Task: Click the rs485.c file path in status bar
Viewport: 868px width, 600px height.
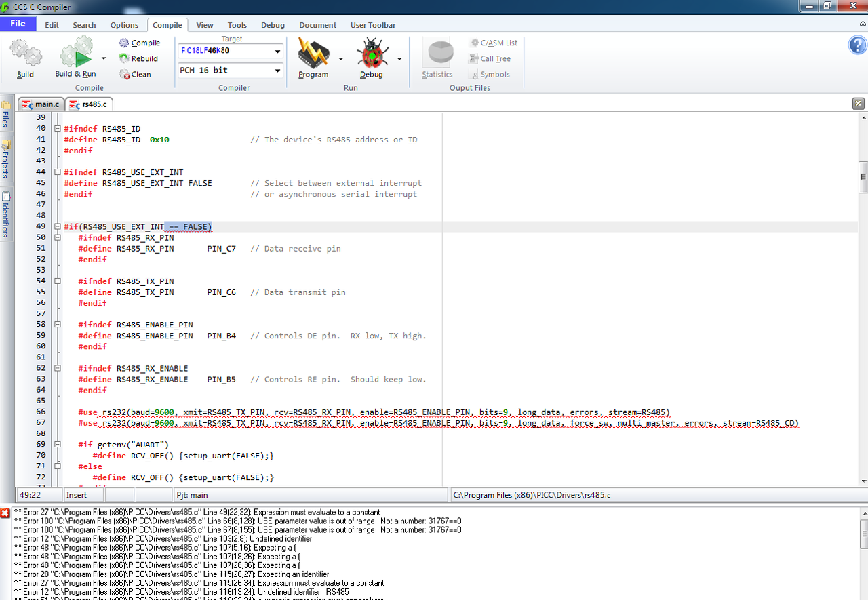Action: tap(532, 495)
